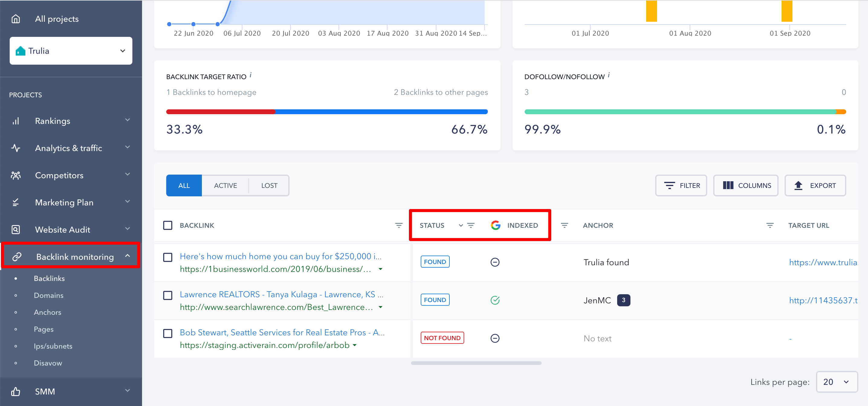
Task: Open Links per page dropdown
Action: (x=837, y=382)
